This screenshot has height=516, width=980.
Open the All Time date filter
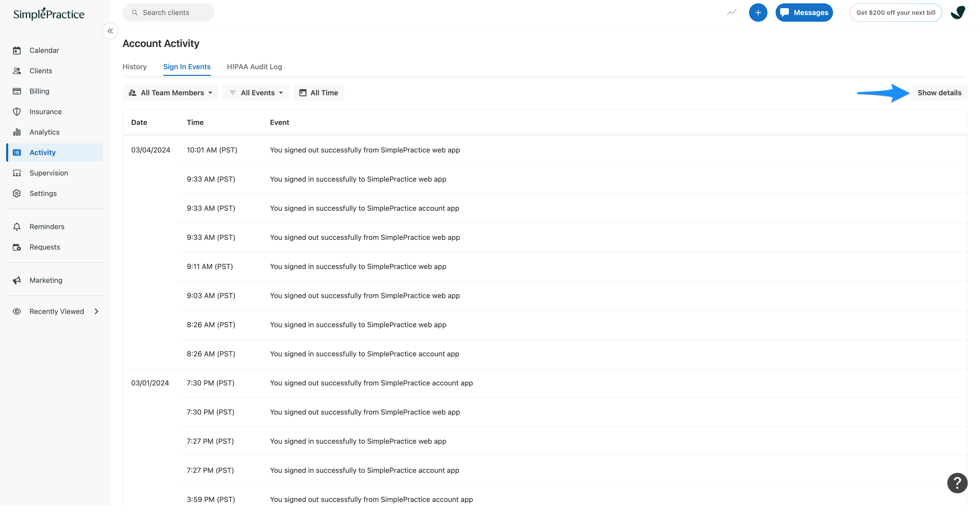click(318, 93)
